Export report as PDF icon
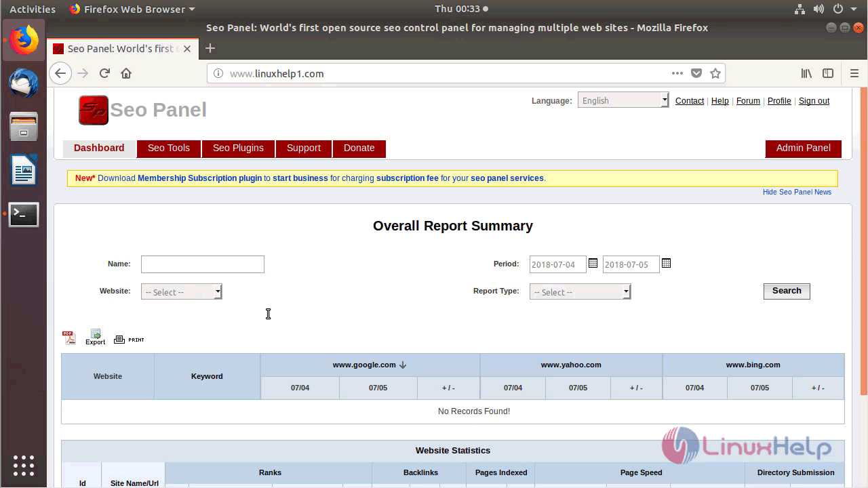The width and height of the screenshot is (868, 488). (68, 338)
